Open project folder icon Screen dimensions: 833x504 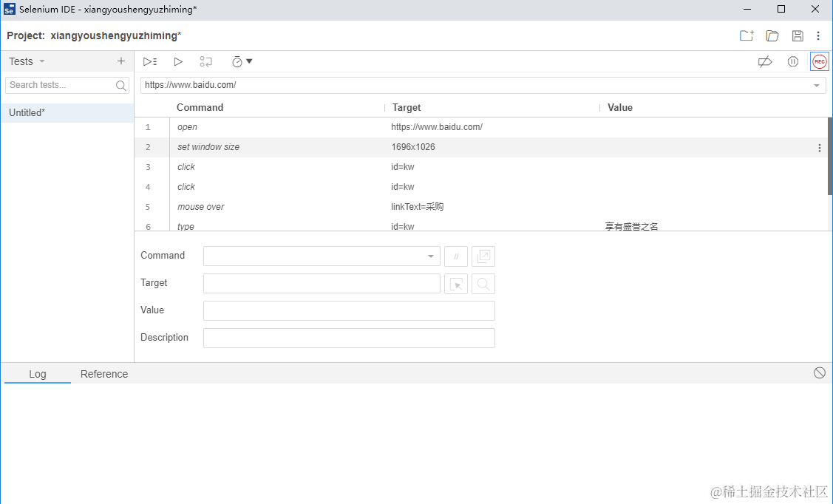point(772,35)
